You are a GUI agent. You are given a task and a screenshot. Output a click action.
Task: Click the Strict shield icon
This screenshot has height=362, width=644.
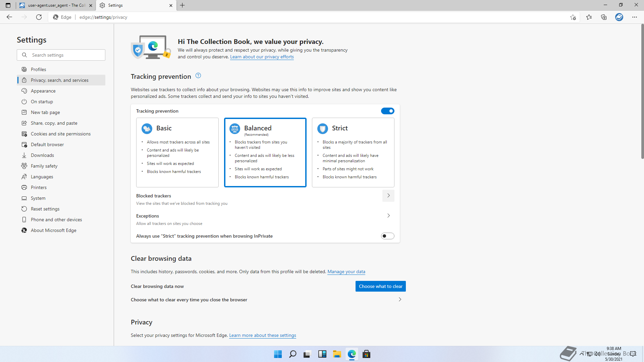point(323,128)
